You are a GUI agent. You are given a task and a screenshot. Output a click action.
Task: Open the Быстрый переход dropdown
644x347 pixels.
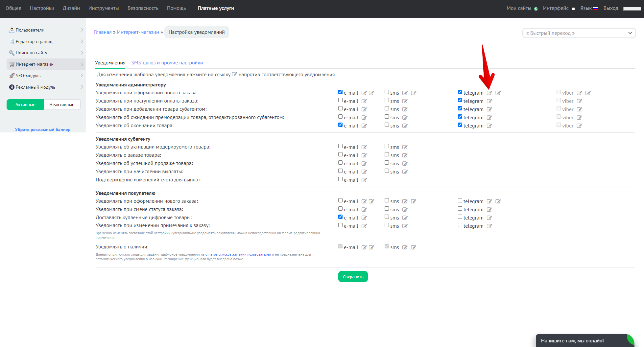pyautogui.click(x=579, y=33)
